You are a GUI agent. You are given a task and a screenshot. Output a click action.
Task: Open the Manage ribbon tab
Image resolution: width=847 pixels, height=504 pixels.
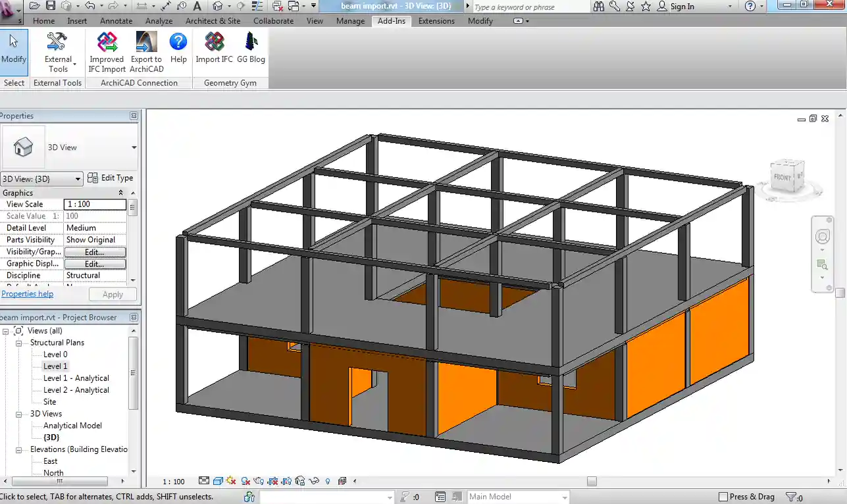tap(350, 20)
